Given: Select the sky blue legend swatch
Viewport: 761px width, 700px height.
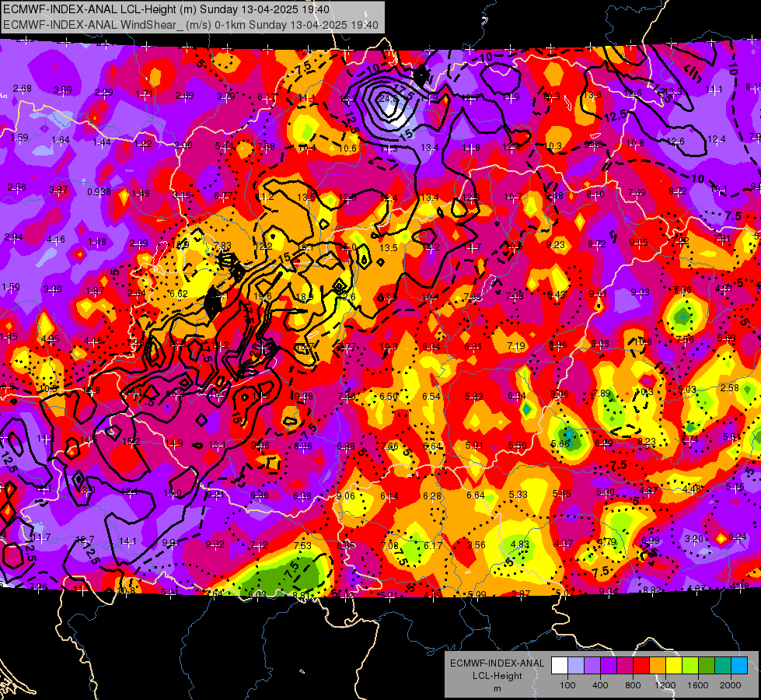Looking at the screenshot, I should click(739, 666).
